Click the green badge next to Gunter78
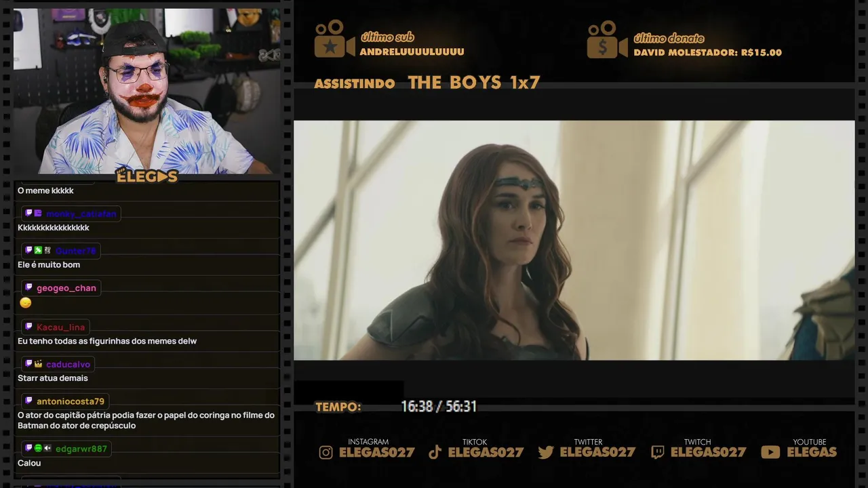 click(38, 250)
